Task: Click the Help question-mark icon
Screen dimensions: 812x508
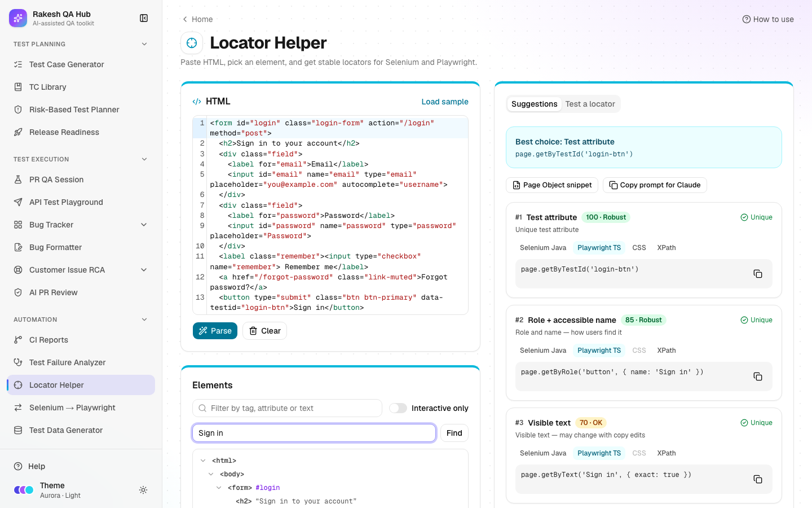Action: pos(18,466)
